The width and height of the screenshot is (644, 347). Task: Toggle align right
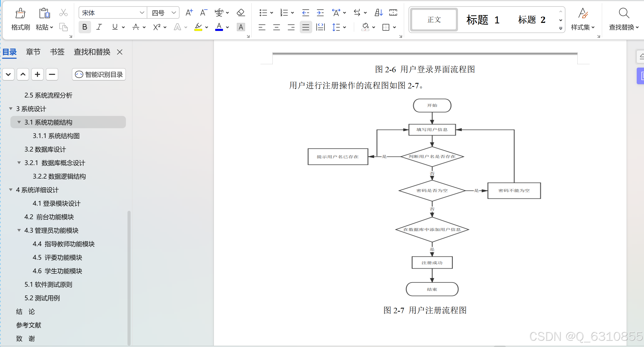[x=291, y=27]
